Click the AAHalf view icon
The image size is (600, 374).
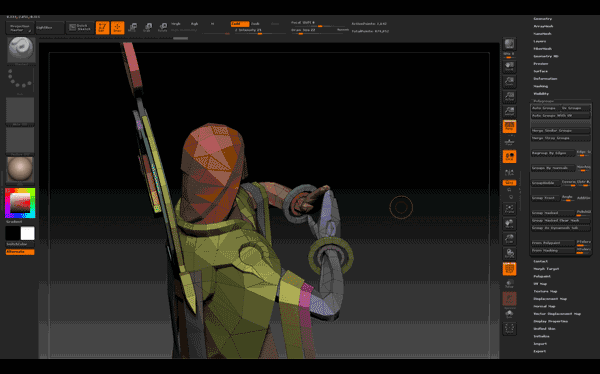pos(509,111)
